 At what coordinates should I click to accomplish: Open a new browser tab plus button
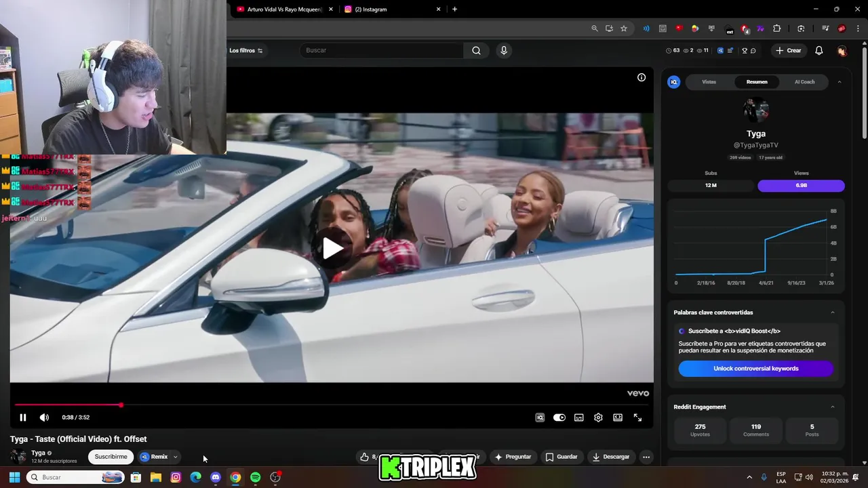tap(454, 9)
